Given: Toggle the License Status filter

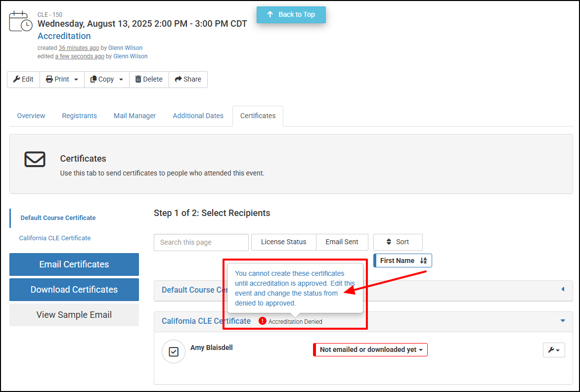Looking at the screenshot, I should coord(283,242).
